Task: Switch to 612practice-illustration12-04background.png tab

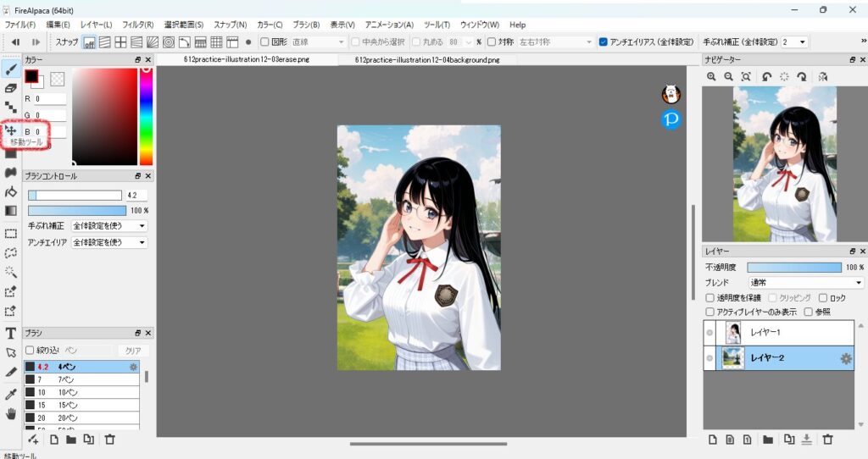Action: (x=427, y=59)
